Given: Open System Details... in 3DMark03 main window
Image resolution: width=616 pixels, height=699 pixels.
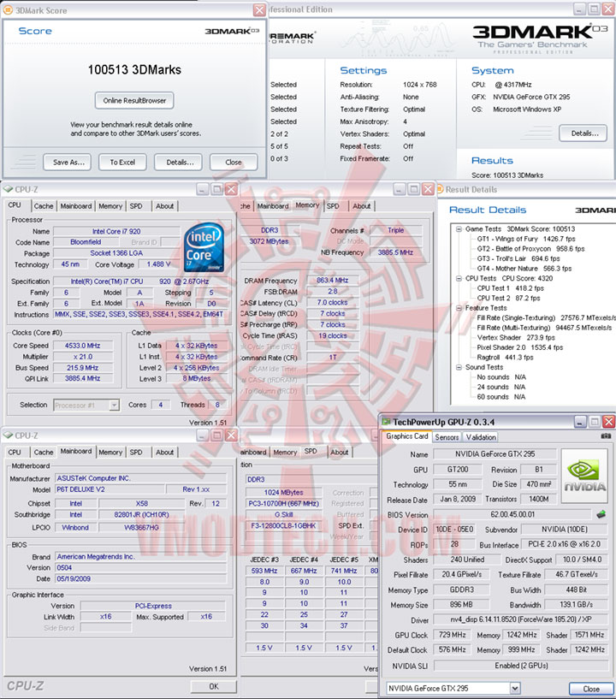Looking at the screenshot, I should tap(583, 133).
